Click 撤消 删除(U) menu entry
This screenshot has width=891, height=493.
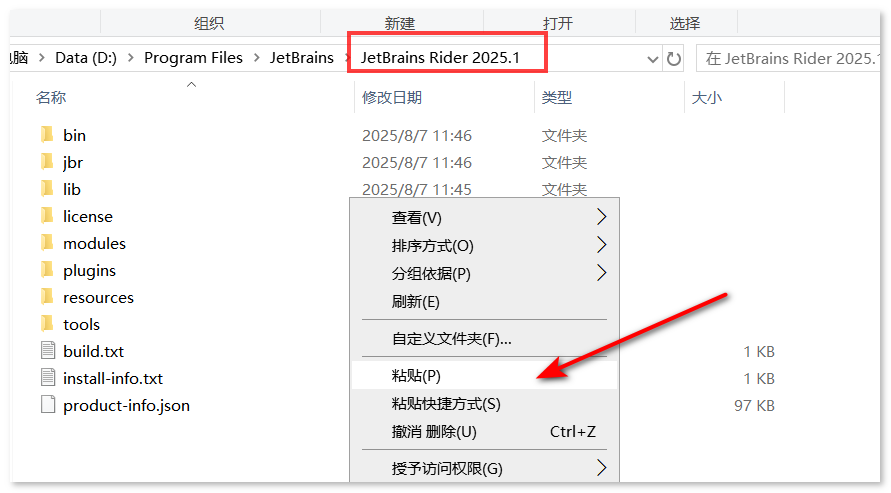485,432
